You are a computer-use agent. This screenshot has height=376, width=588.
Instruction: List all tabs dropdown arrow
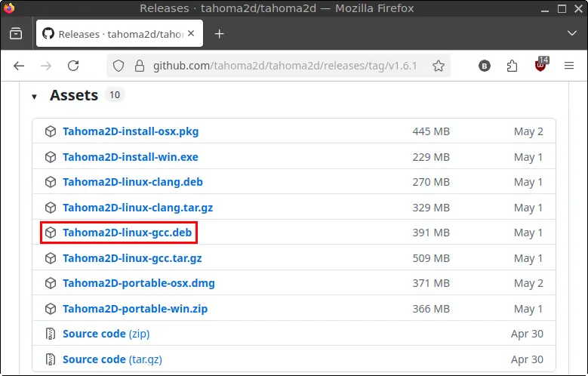pyautogui.click(x=572, y=33)
